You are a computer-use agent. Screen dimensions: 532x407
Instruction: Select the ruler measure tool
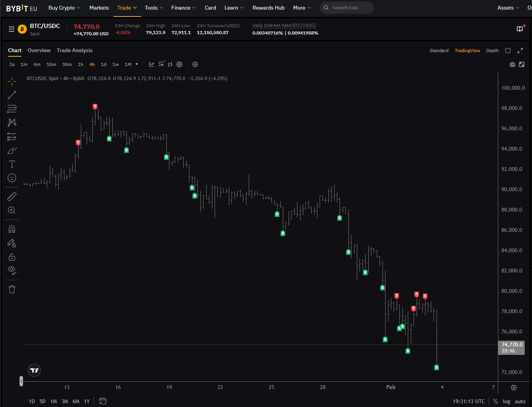(x=12, y=196)
